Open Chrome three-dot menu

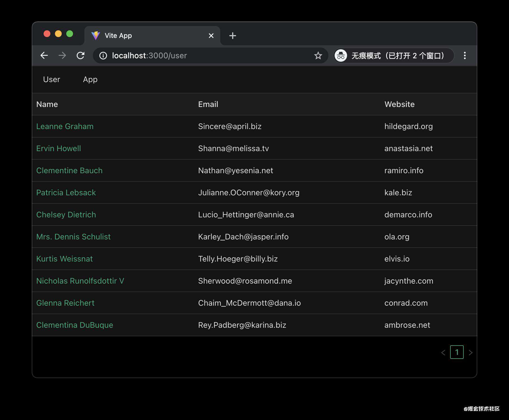point(465,55)
